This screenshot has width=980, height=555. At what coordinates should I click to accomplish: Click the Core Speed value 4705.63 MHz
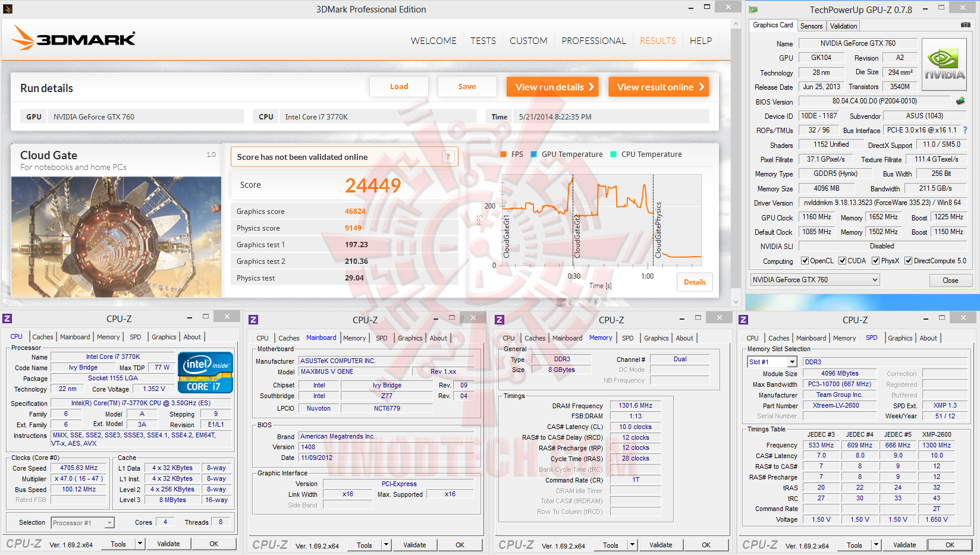coord(78,468)
